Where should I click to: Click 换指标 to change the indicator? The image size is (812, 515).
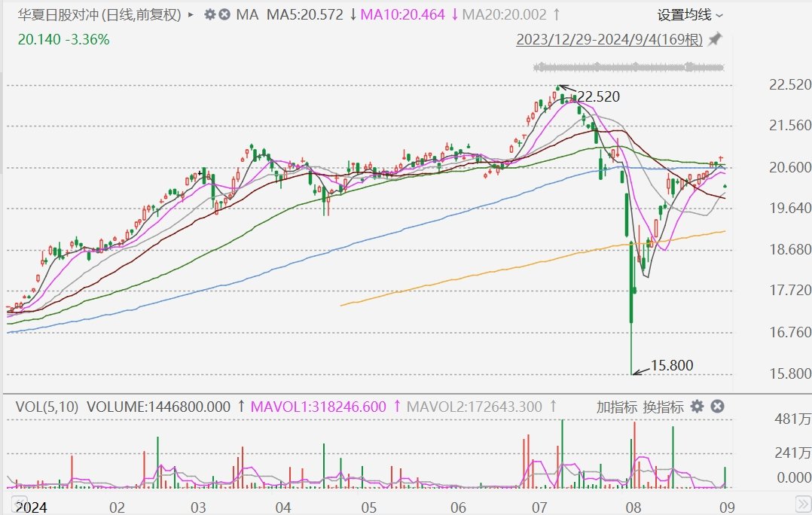(x=663, y=407)
